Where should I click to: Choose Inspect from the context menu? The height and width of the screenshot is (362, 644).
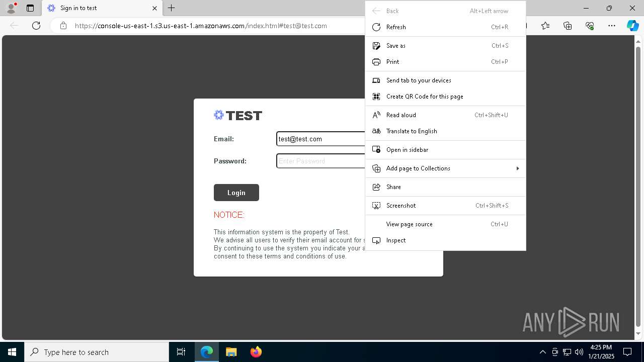(x=445, y=240)
